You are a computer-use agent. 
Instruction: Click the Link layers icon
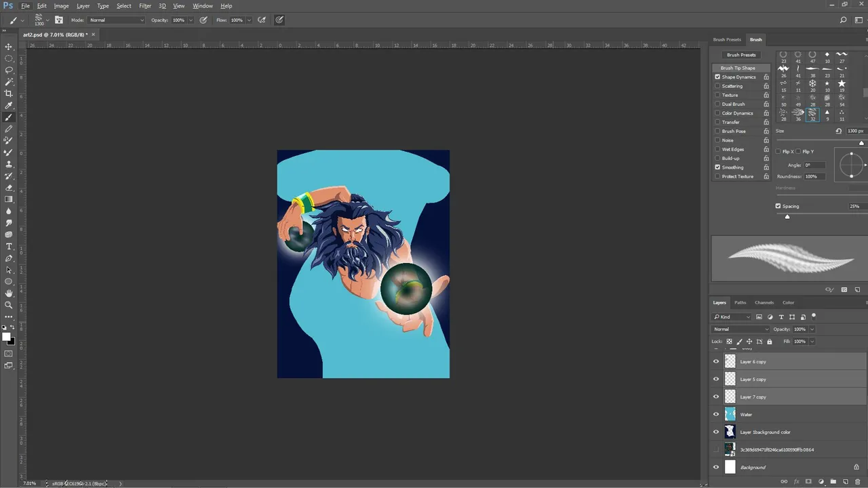(785, 481)
